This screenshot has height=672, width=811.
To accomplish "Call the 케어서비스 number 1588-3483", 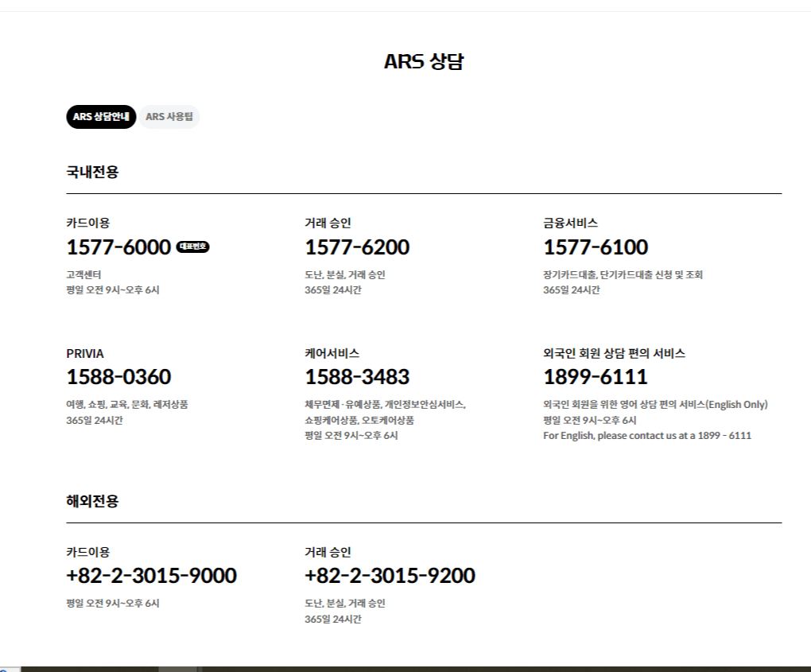I will point(357,376).
